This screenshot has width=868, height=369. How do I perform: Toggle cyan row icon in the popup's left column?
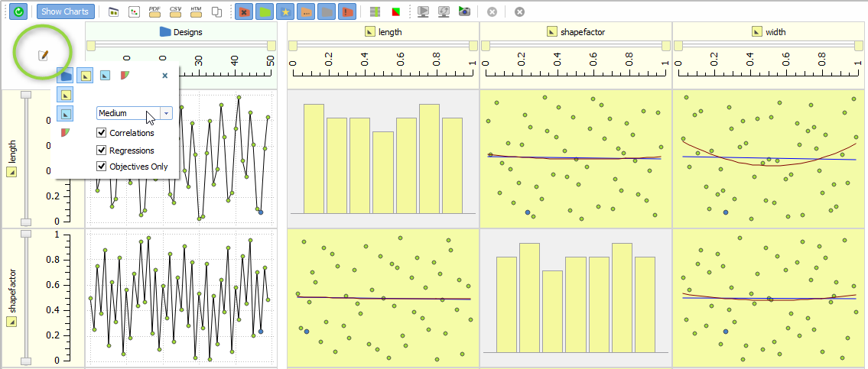65,113
